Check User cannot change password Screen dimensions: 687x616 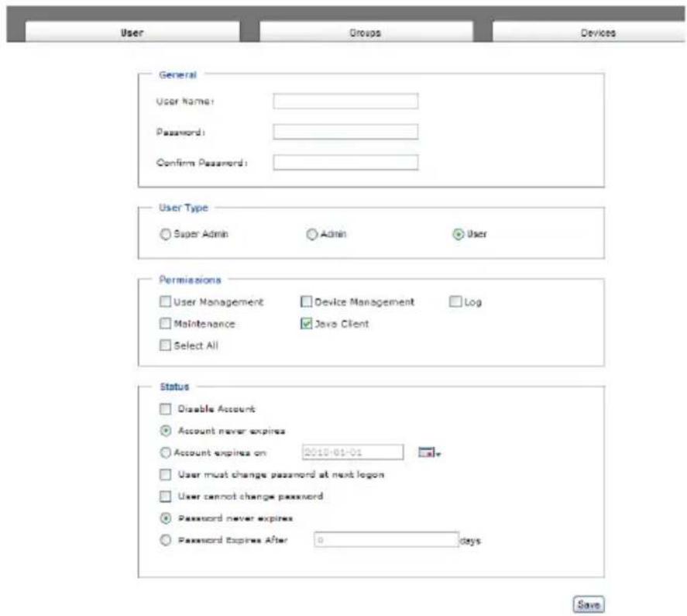[x=165, y=497]
